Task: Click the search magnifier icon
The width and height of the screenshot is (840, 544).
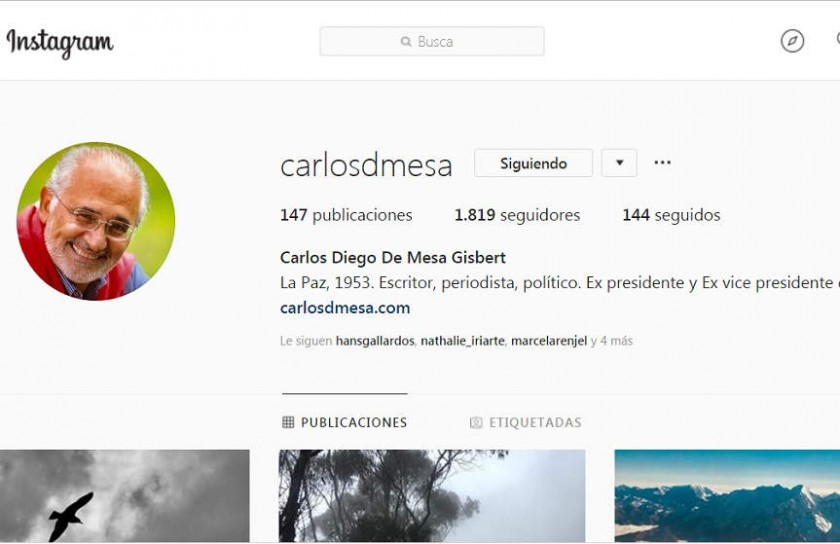Action: point(406,41)
